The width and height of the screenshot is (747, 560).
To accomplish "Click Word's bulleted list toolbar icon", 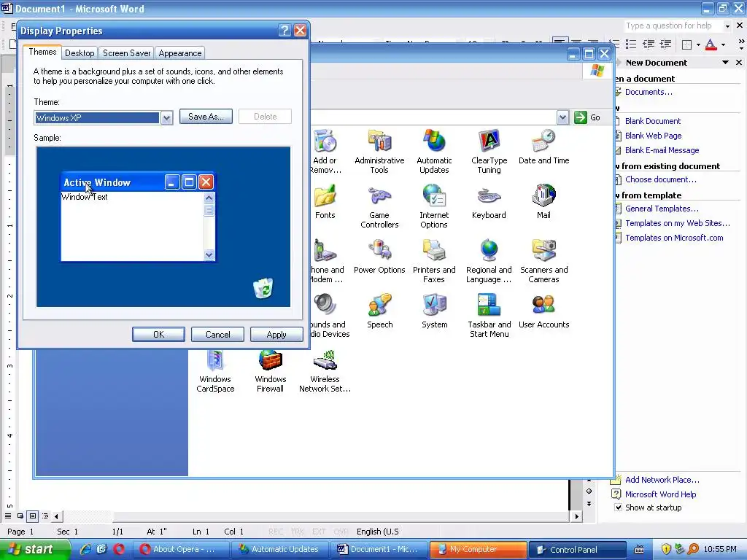I will click(x=631, y=44).
